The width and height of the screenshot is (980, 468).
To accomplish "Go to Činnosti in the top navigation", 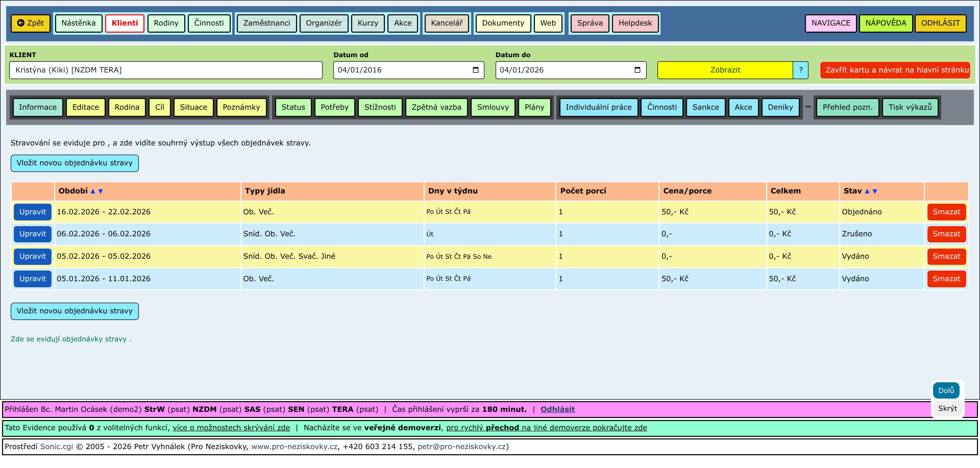I will [209, 23].
